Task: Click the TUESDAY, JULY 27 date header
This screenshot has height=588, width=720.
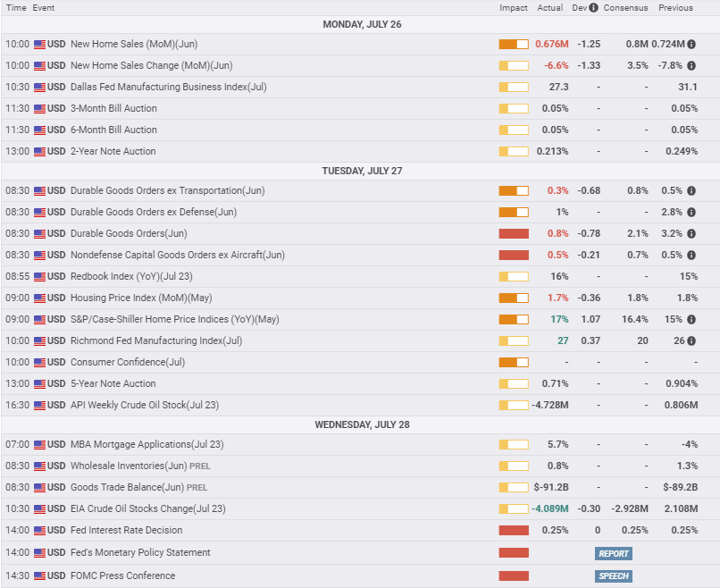Action: pyautogui.click(x=362, y=171)
